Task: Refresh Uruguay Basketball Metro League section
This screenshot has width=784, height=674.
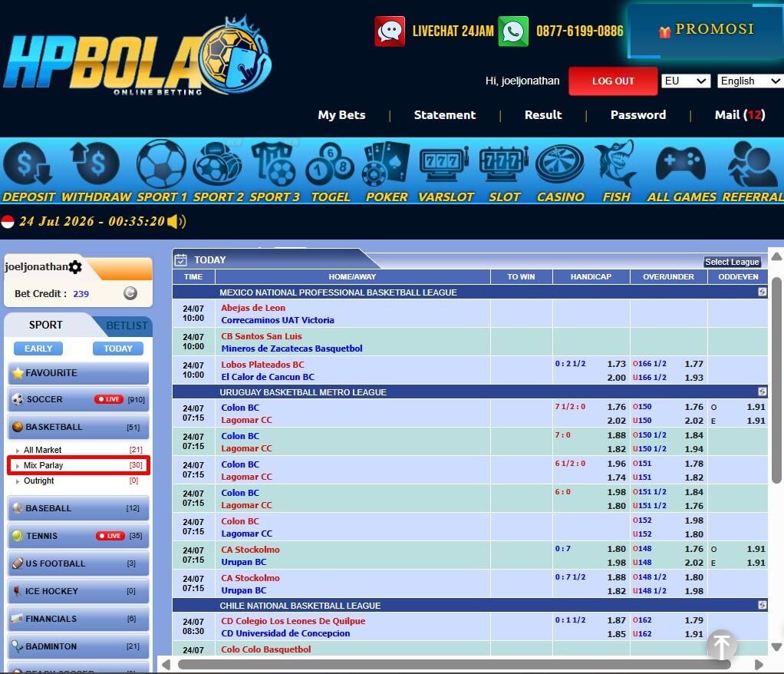Action: (762, 392)
